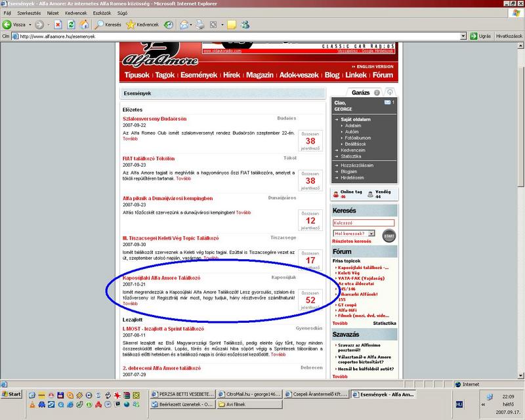Click the address bar URL field
525x420 pixels.
pyautogui.click(x=236, y=36)
